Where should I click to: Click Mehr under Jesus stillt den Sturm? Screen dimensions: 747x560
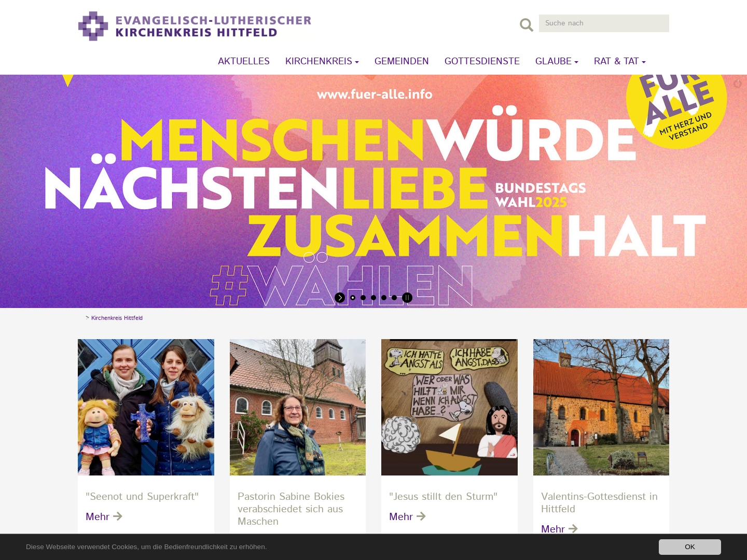click(401, 516)
